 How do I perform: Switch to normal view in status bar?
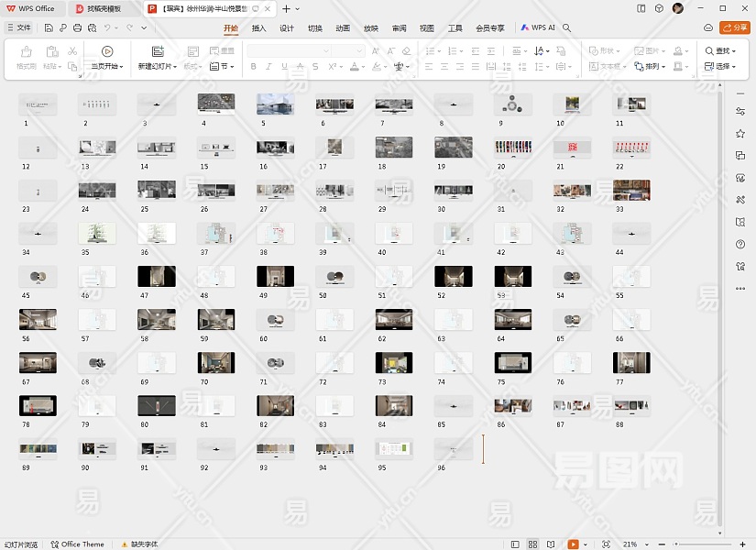coord(513,544)
